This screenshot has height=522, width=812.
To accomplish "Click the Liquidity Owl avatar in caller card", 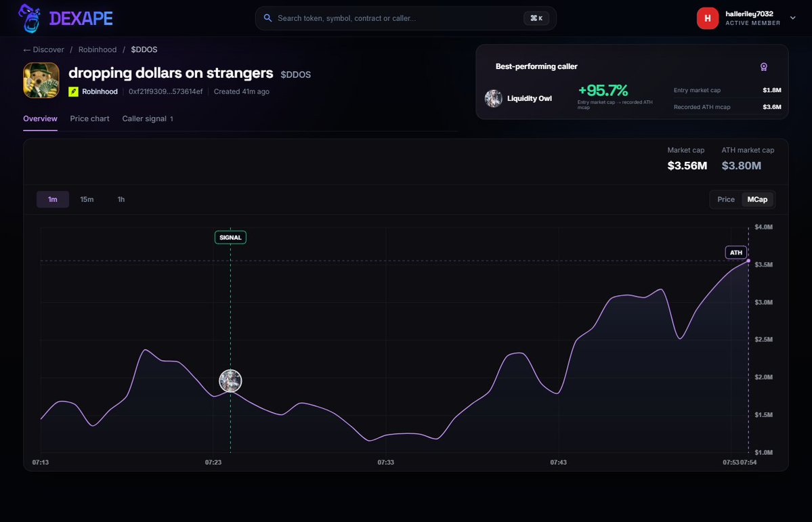I will (x=493, y=98).
